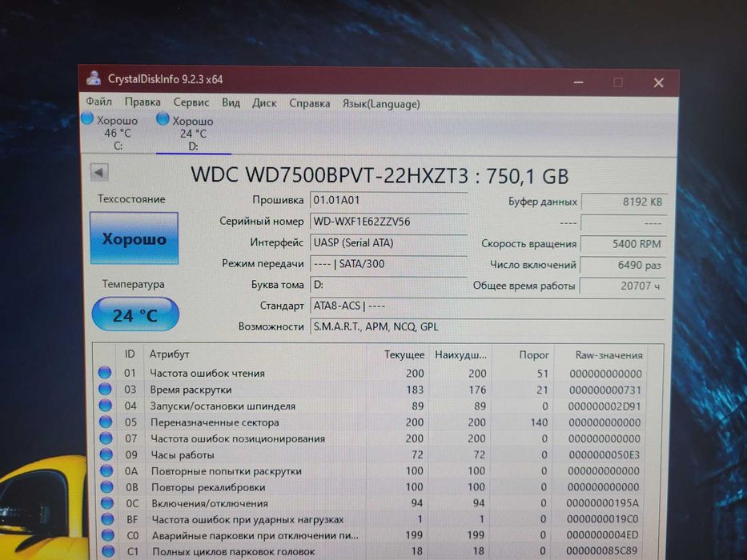Open the Сервис menu
The height and width of the screenshot is (560, 747).
pos(191,102)
